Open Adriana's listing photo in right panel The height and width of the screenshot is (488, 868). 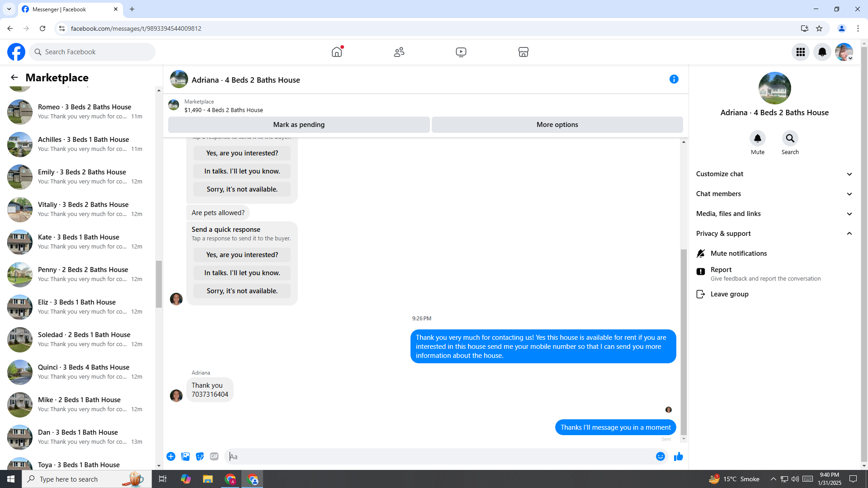(x=774, y=88)
